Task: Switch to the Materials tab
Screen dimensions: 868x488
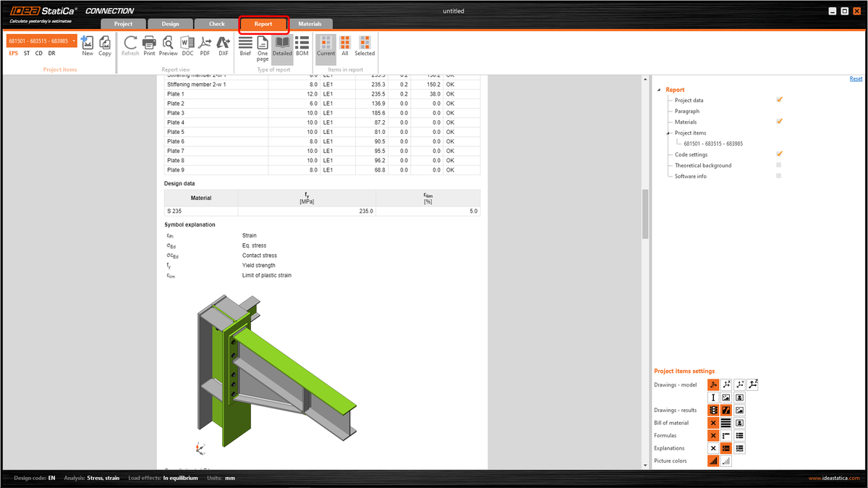Action: point(310,23)
